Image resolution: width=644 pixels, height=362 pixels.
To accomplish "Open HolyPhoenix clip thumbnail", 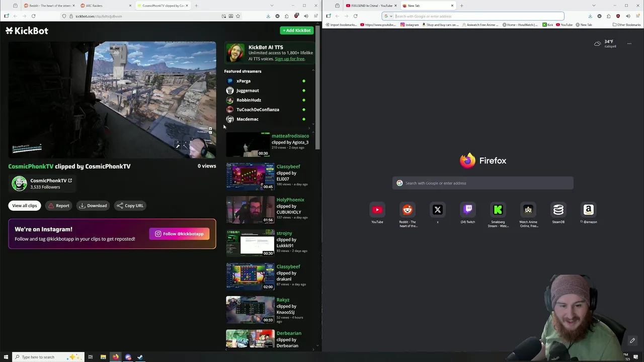I will (x=250, y=210).
